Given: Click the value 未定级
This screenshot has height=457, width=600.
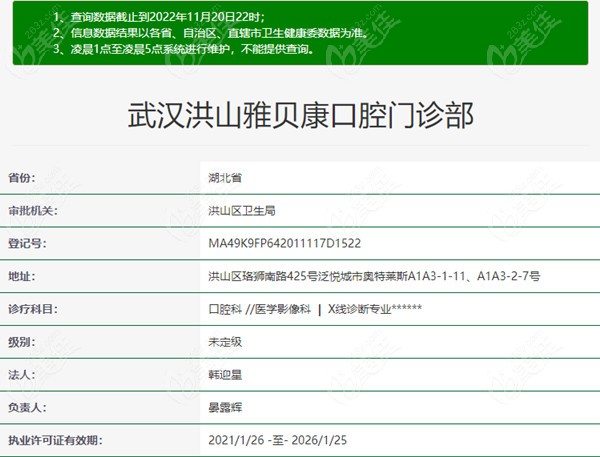Looking at the screenshot, I should (225, 342).
